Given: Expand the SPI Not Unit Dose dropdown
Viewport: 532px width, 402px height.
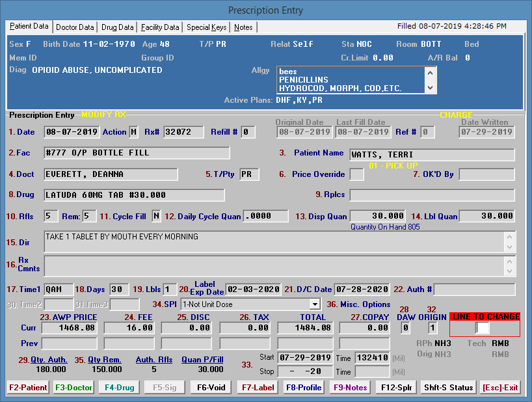Looking at the screenshot, I should pos(315,304).
